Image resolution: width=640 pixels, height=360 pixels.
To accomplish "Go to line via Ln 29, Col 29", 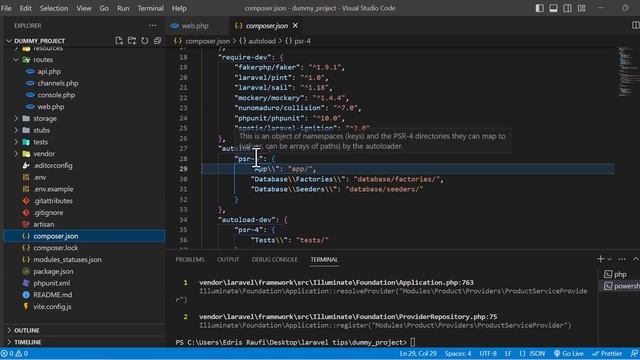I will (418, 353).
